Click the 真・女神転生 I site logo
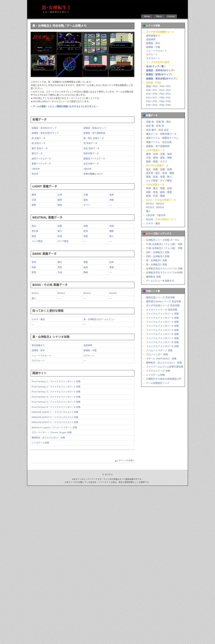The image size is (215, 644). tap(56, 9)
